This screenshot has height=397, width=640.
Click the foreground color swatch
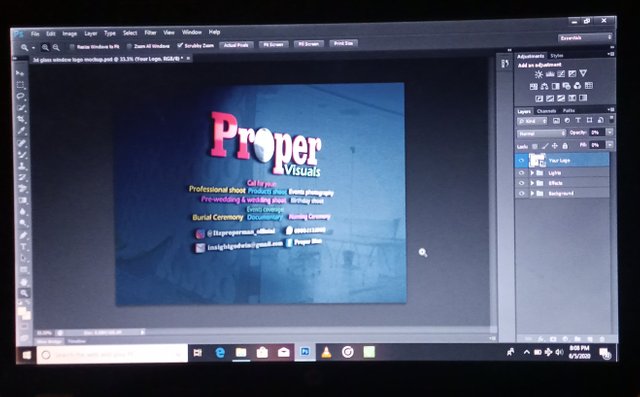tap(22, 312)
